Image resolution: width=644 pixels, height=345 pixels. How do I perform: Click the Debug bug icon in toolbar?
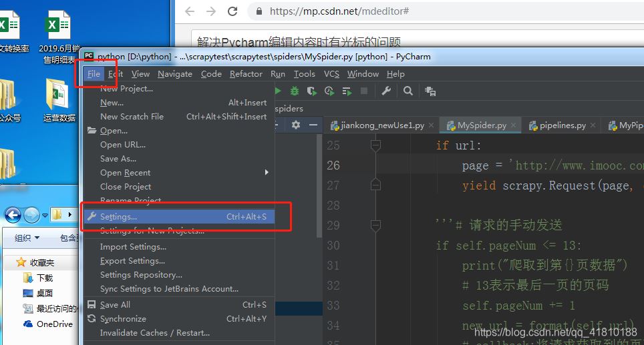[294, 91]
